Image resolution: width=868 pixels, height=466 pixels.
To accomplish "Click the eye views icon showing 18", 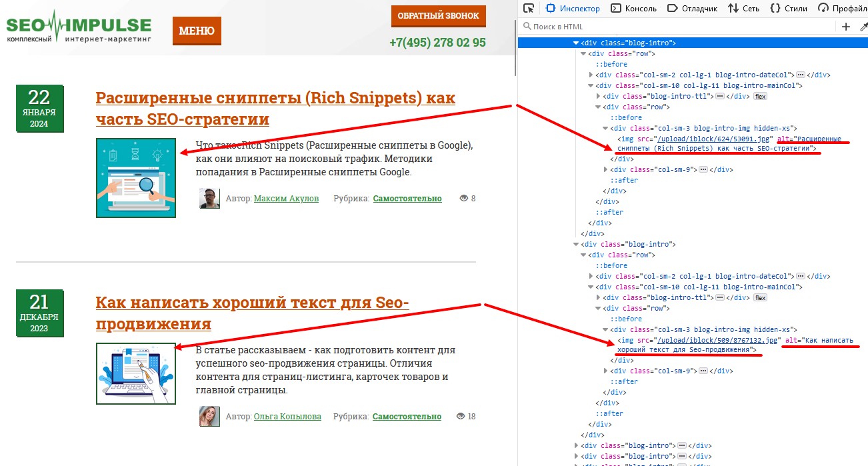I will [460, 416].
